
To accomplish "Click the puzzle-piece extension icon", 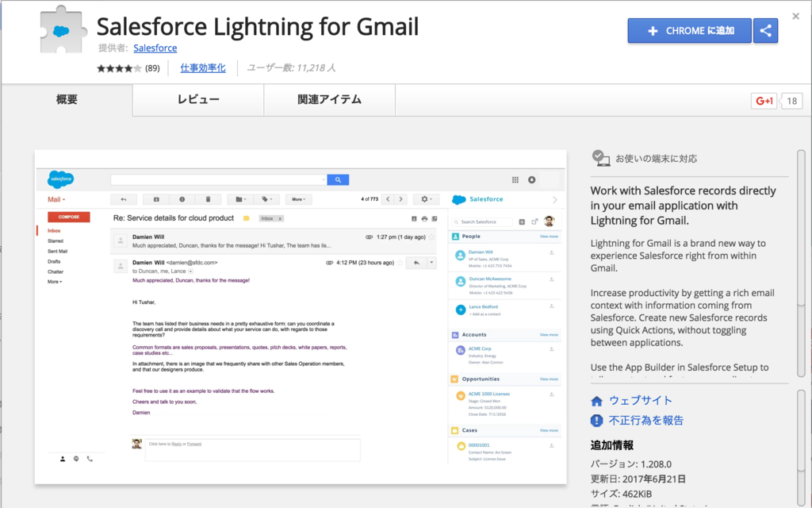I will 63,30.
